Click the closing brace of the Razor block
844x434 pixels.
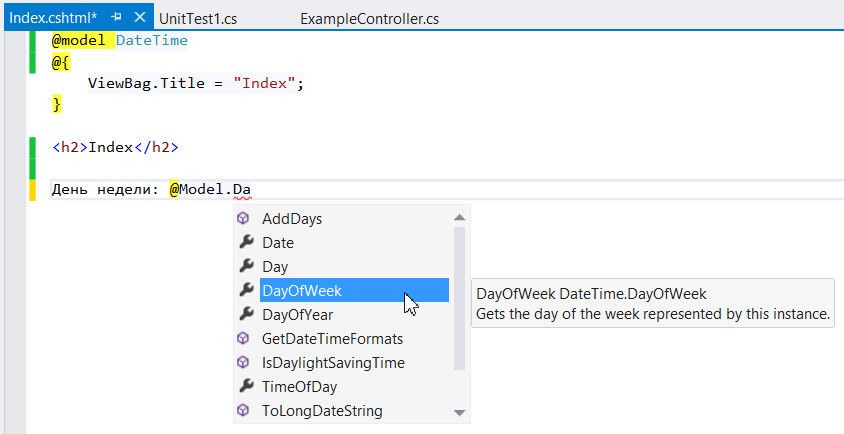pyautogui.click(x=57, y=104)
